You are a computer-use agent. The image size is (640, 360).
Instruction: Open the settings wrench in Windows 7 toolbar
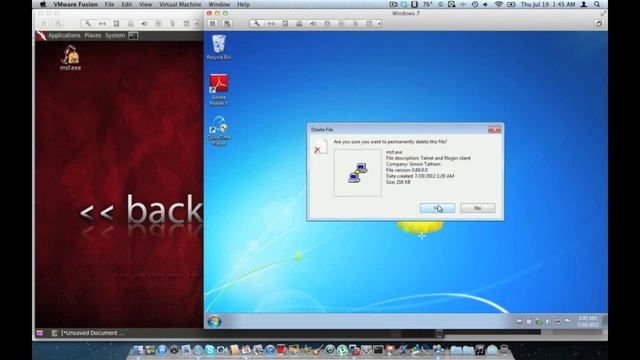(x=257, y=24)
